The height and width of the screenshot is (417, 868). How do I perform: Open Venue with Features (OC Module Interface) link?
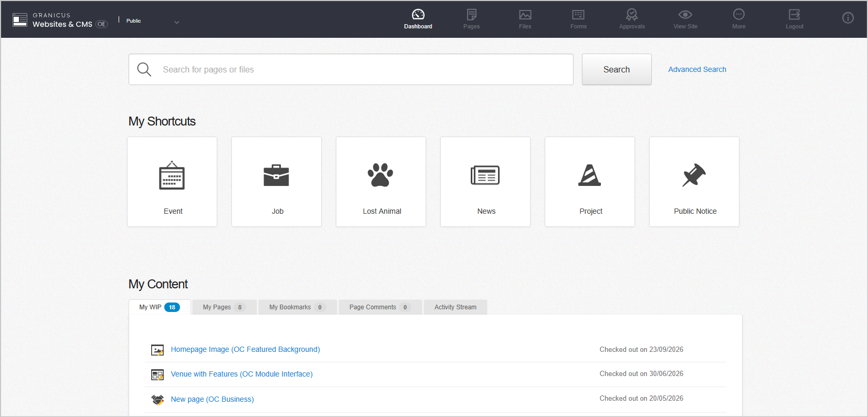click(x=241, y=374)
